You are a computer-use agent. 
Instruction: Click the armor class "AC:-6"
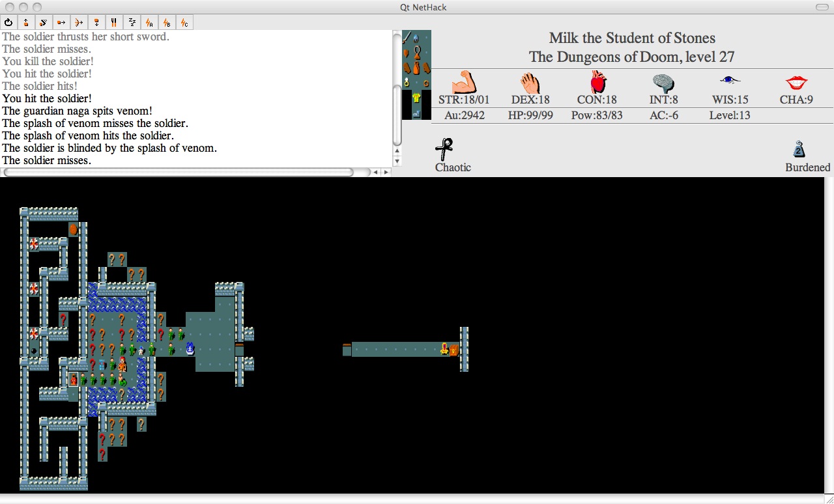(x=663, y=115)
